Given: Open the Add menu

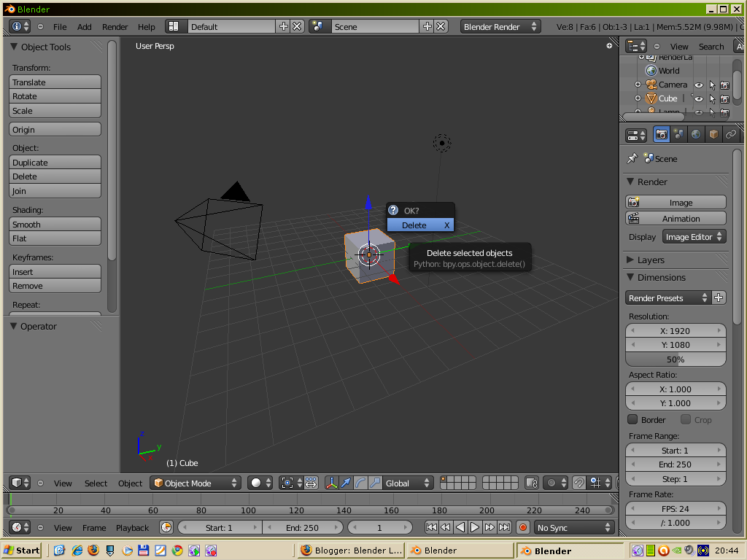Looking at the screenshot, I should pyautogui.click(x=85, y=27).
